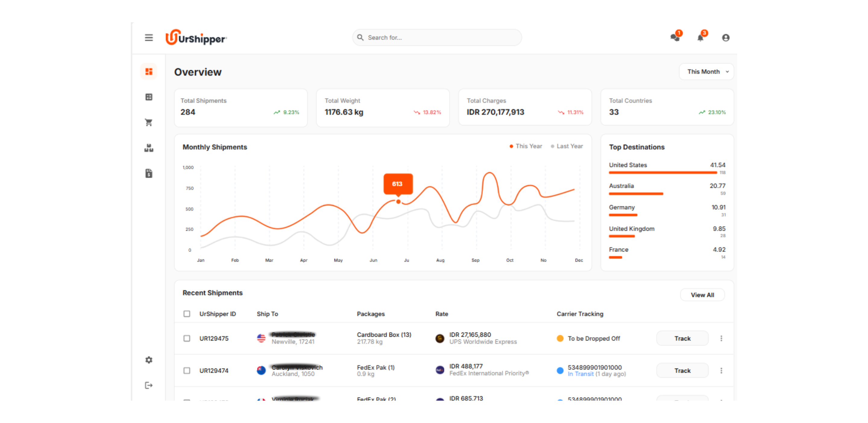
Task: Open the chat messages icon
Action: pyautogui.click(x=675, y=37)
